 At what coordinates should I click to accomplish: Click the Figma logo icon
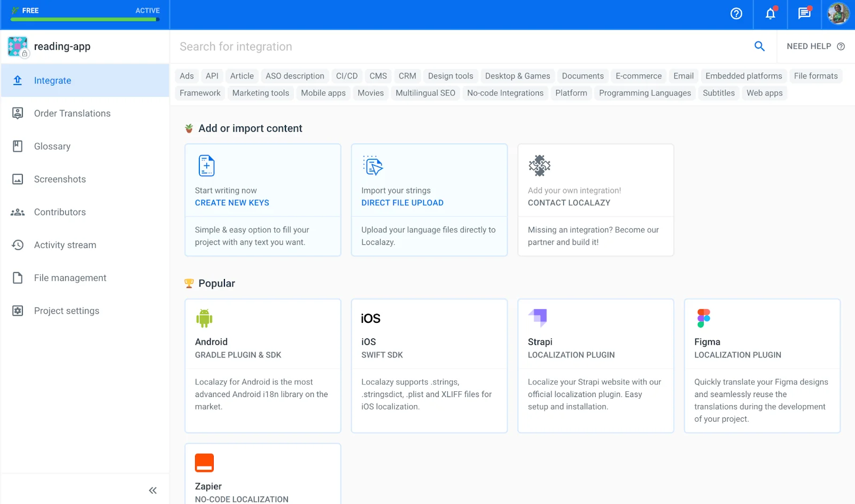(x=703, y=319)
